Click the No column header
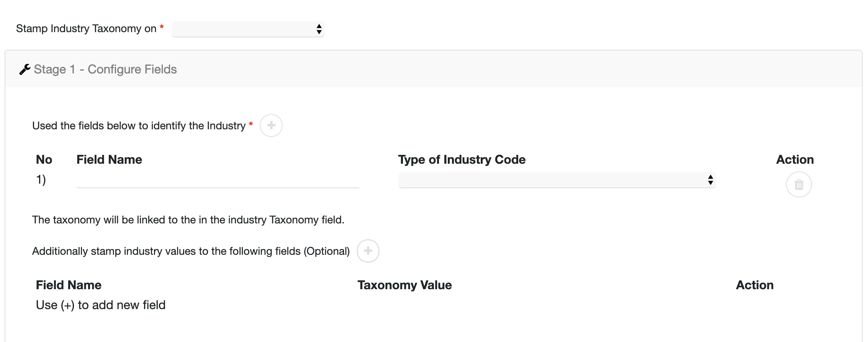Image resolution: width=868 pixels, height=342 pixels. point(44,160)
